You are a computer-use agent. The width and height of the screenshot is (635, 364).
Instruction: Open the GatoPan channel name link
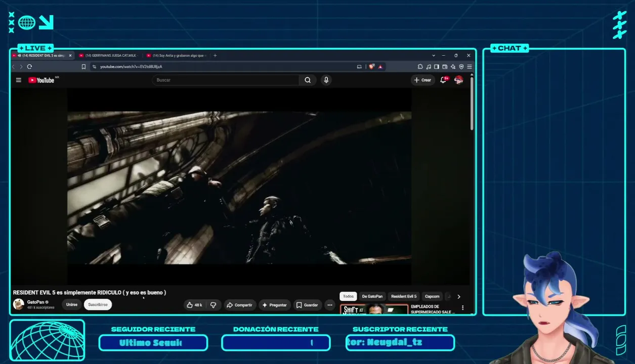(35, 302)
